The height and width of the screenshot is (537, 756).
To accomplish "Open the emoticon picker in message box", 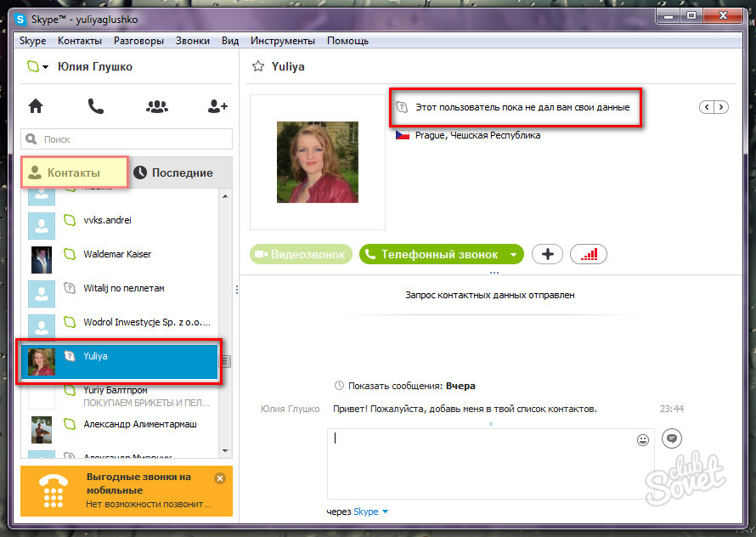I will pyautogui.click(x=643, y=440).
